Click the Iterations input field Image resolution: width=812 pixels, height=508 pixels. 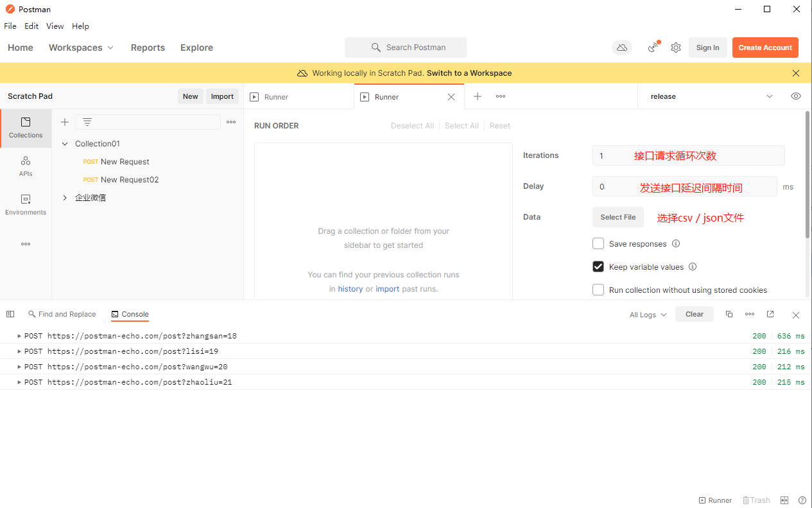[x=688, y=155]
